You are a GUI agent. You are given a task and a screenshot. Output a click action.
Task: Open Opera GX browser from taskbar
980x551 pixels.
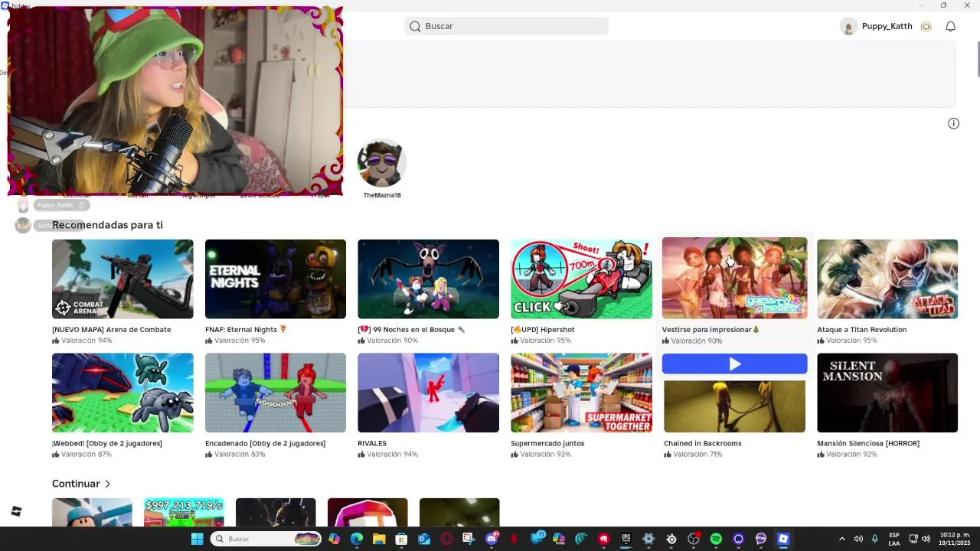point(446,539)
